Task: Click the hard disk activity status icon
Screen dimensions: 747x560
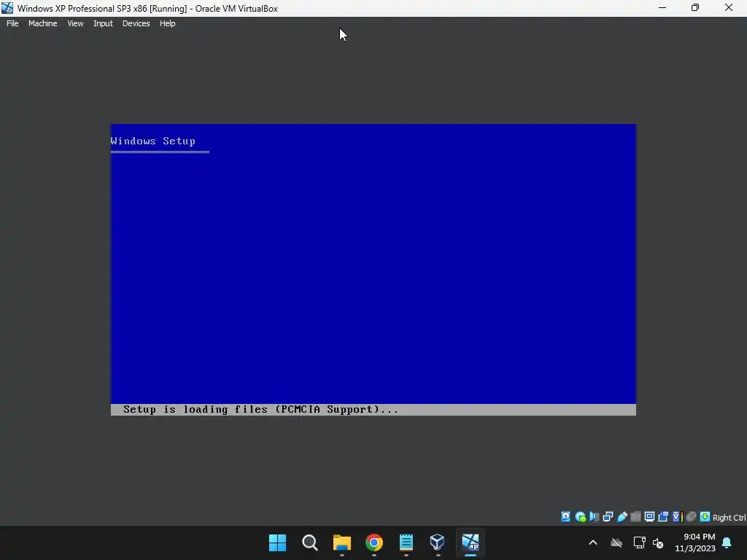Action: 565,517
